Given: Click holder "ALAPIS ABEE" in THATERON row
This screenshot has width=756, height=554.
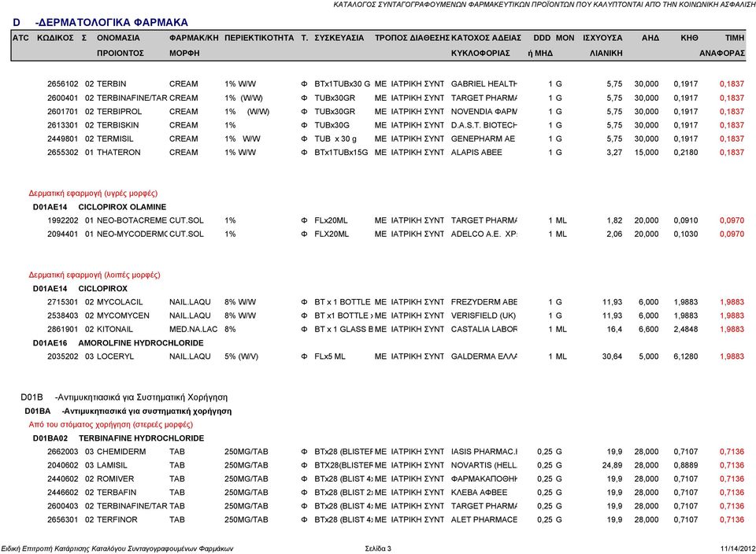Looking at the screenshot, I should click(476, 152).
